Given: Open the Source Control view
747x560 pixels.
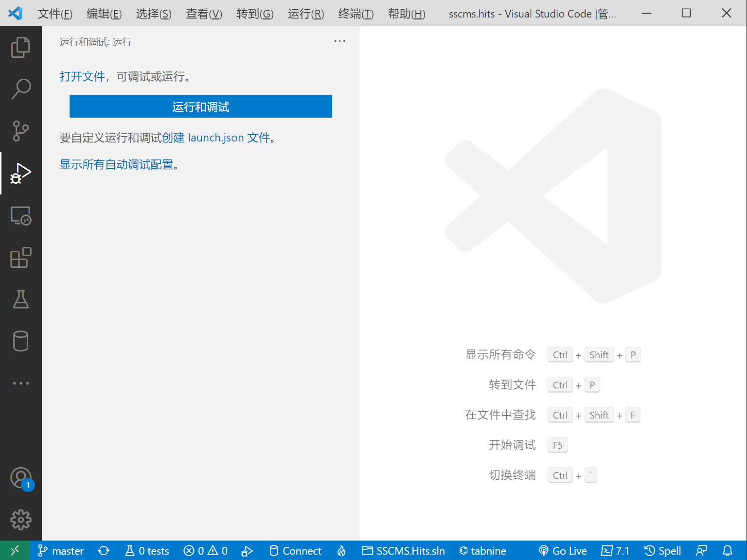Looking at the screenshot, I should point(20,130).
